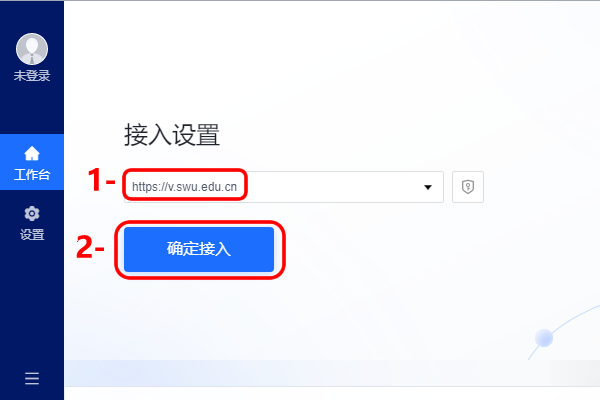This screenshot has width=600, height=400.
Task: Click blank sidebar space above hamburger icon
Action: [x=32, y=306]
